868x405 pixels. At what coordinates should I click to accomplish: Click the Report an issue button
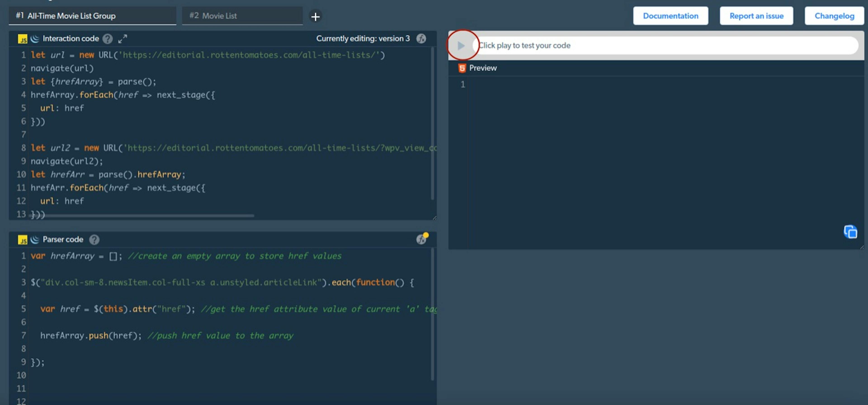tap(756, 16)
